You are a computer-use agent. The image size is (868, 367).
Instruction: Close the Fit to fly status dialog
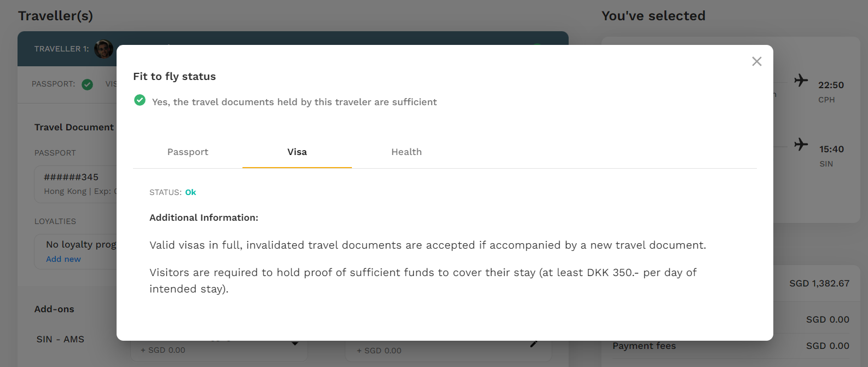(757, 61)
